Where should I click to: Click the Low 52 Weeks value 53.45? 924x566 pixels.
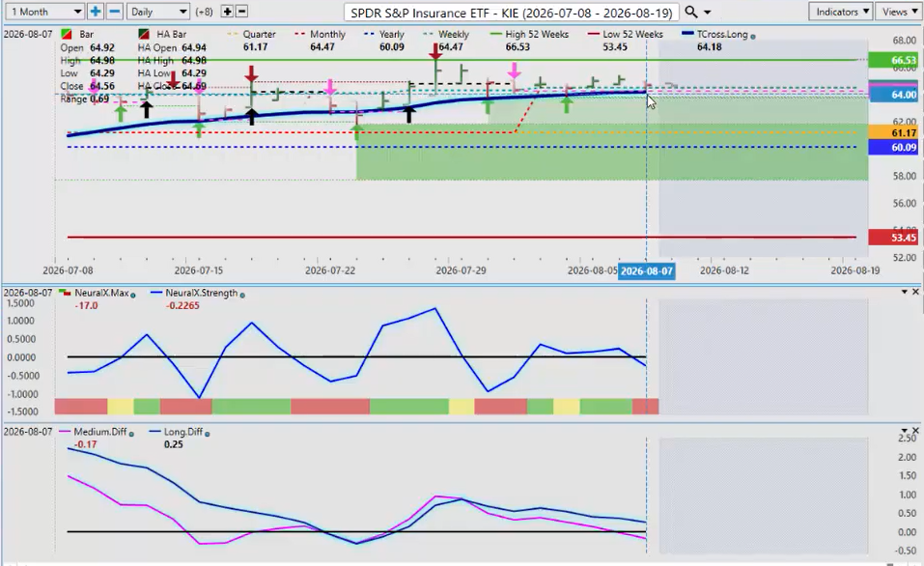(x=615, y=47)
